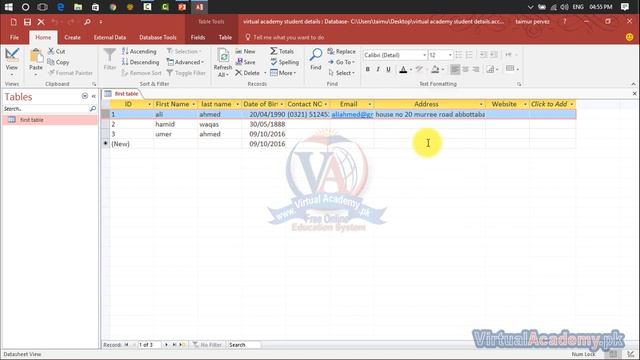Show Totals row
Viewport: 640px width, 360px height.
[282, 51]
